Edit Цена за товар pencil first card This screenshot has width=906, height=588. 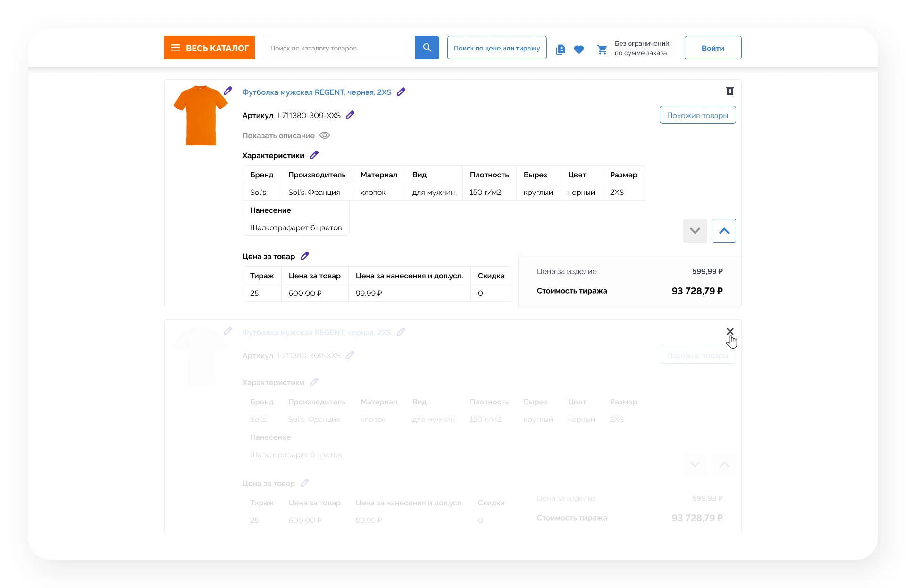305,256
